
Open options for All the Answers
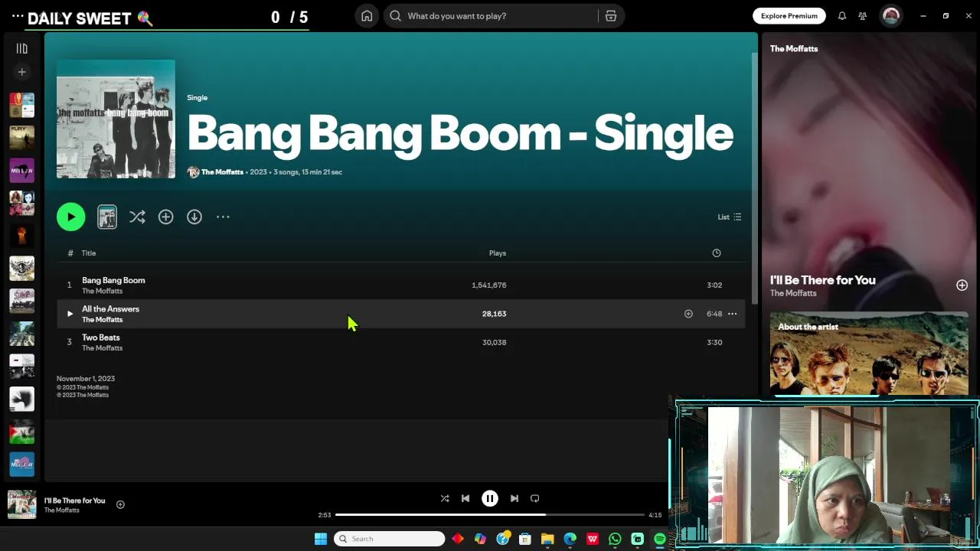(732, 314)
